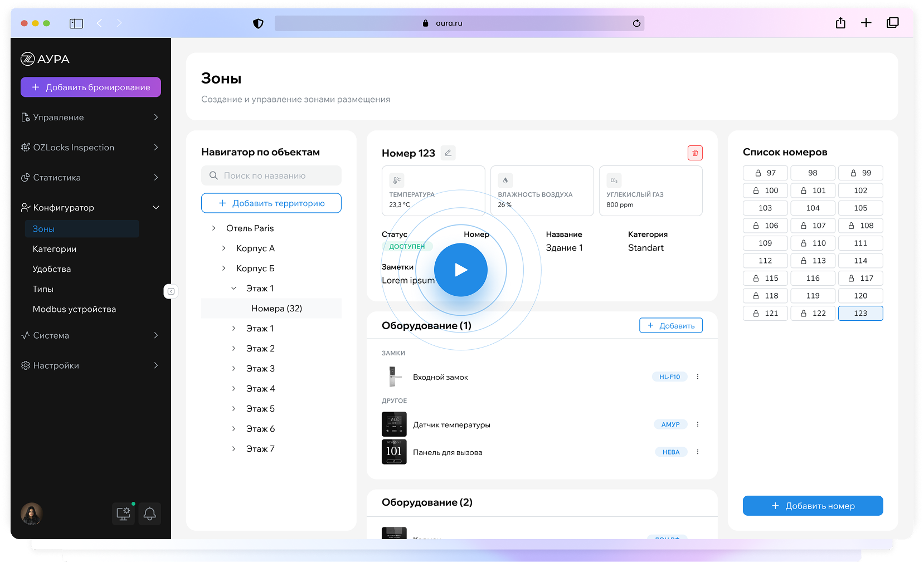This screenshot has height=562, width=924.
Task: Collapse the Конфигуратор menu section
Action: pos(90,208)
